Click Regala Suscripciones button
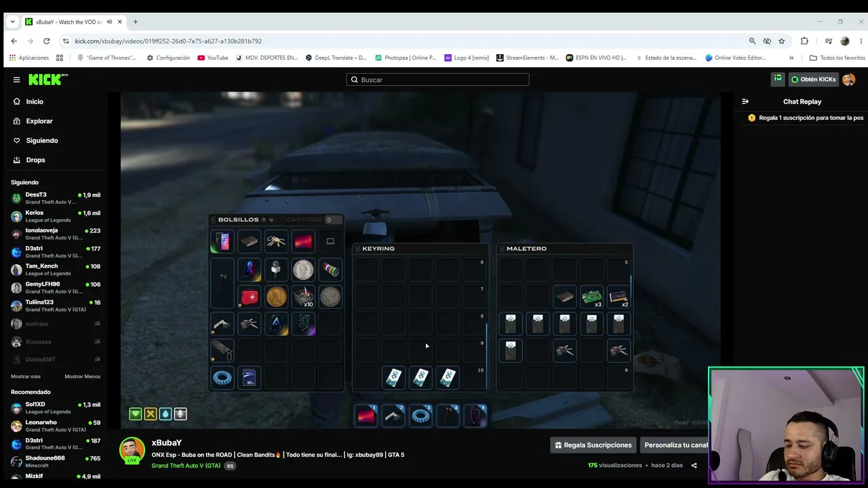 (593, 445)
